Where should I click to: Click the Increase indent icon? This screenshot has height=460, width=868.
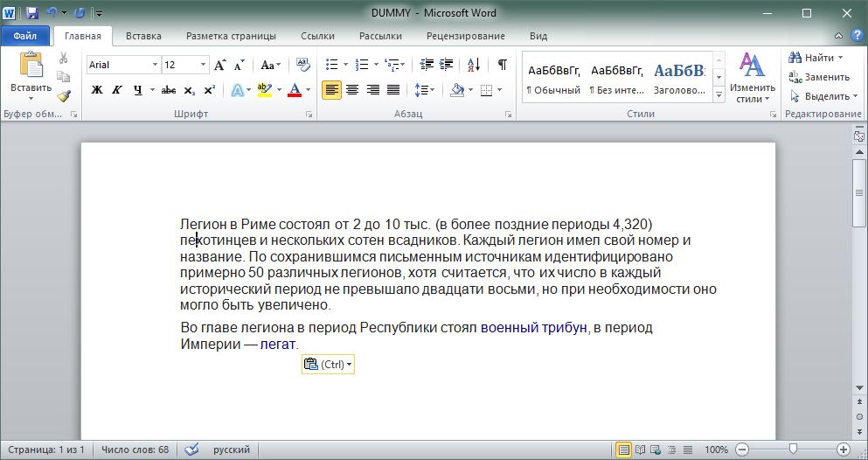point(447,65)
